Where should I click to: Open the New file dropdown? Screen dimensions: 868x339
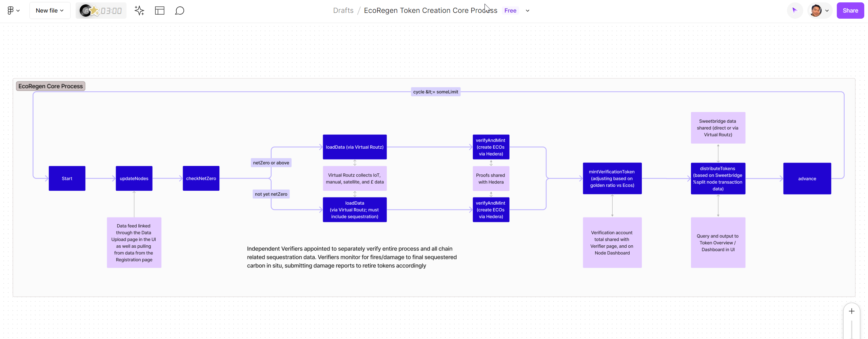50,11
